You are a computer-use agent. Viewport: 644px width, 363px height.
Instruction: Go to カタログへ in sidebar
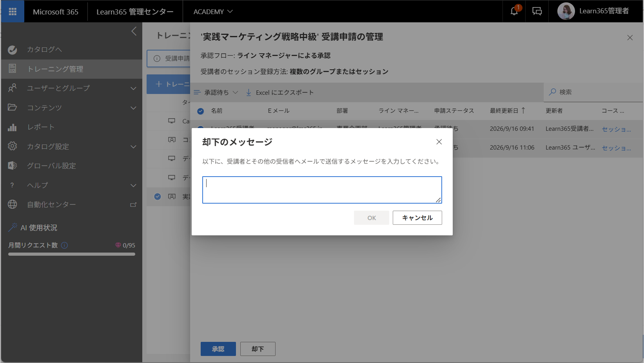pos(71,50)
